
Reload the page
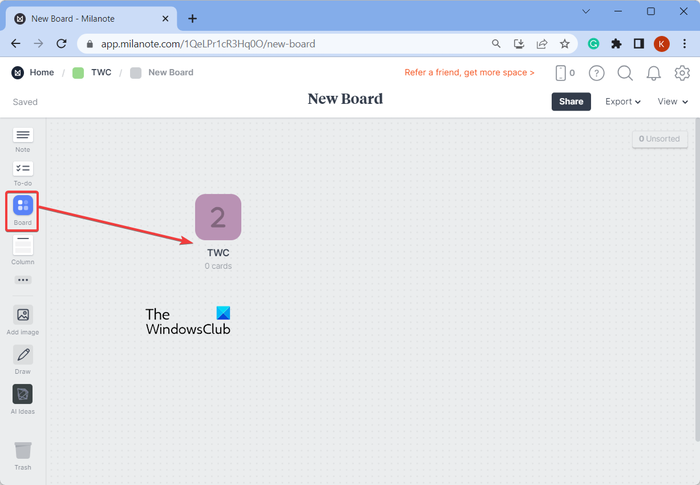[62, 44]
